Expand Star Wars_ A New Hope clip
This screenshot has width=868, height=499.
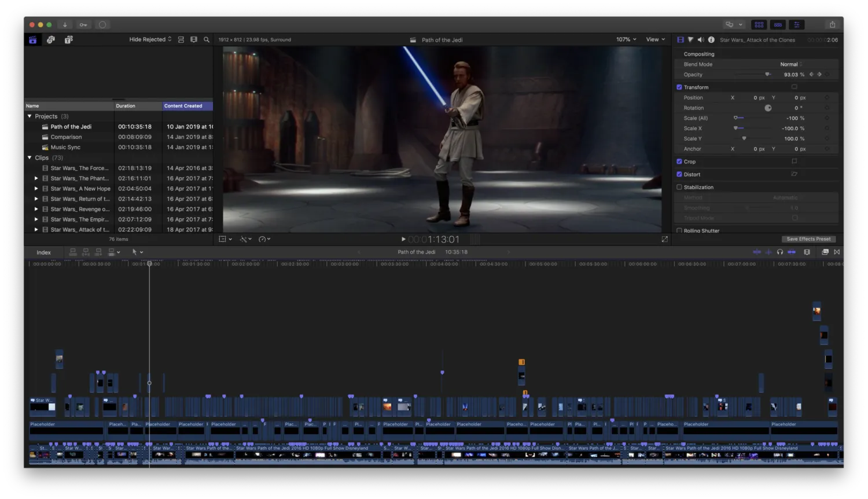(36, 189)
